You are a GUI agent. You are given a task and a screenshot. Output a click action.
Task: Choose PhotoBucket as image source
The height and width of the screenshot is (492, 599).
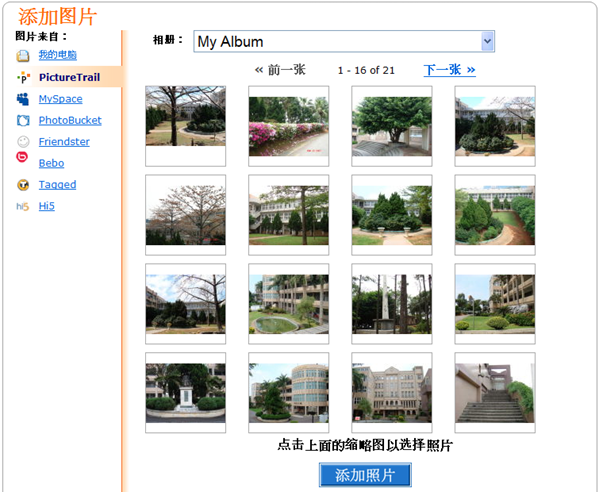pyautogui.click(x=70, y=120)
